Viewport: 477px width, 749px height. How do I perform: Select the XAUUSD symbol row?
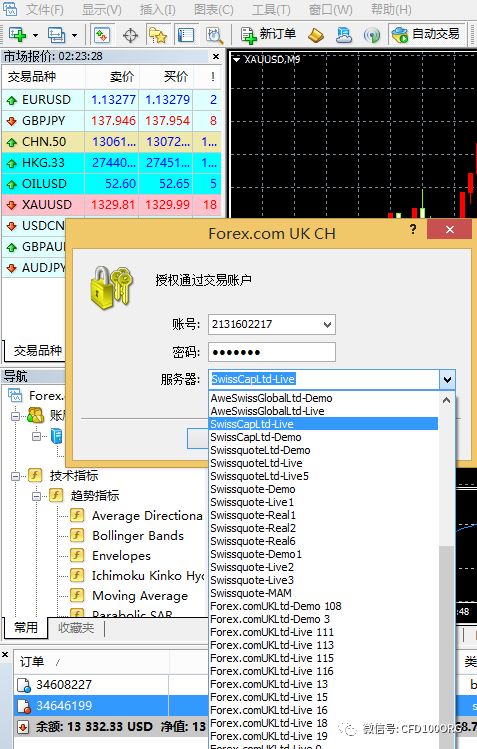(x=112, y=205)
